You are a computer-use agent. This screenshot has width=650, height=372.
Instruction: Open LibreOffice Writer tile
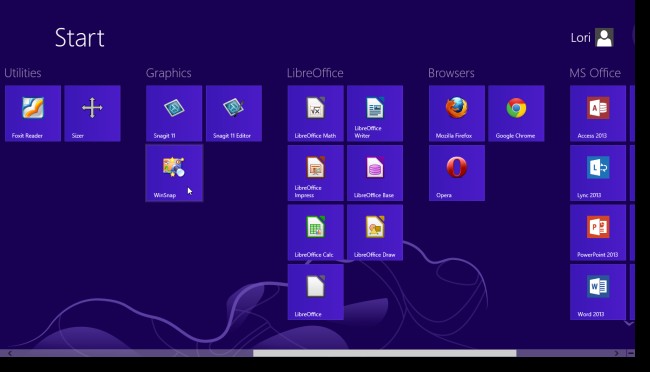tap(375, 114)
